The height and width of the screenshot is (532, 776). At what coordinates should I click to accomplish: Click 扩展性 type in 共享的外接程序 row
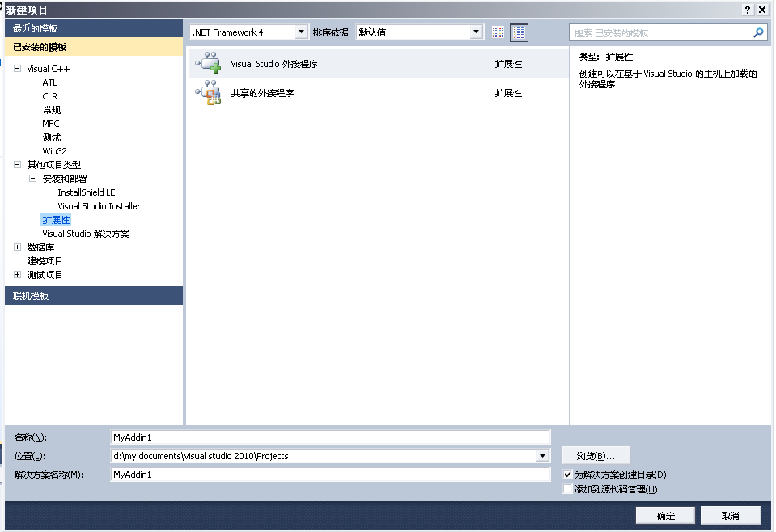pos(508,93)
